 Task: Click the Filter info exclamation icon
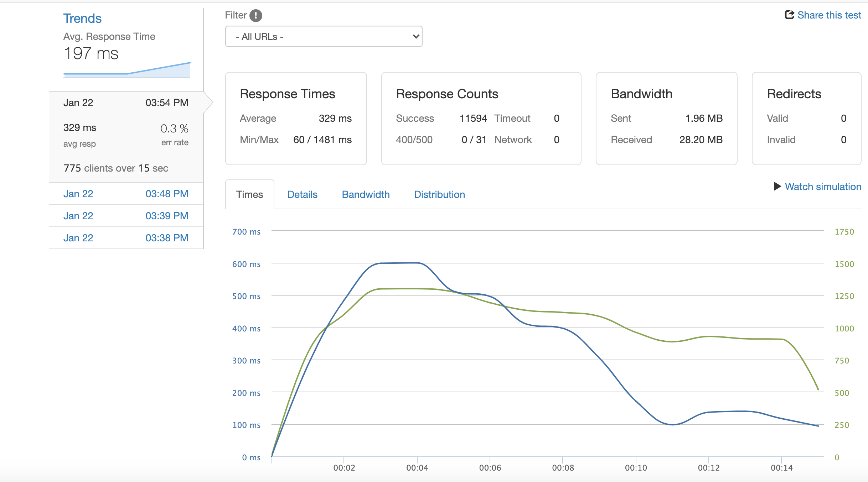coord(255,15)
